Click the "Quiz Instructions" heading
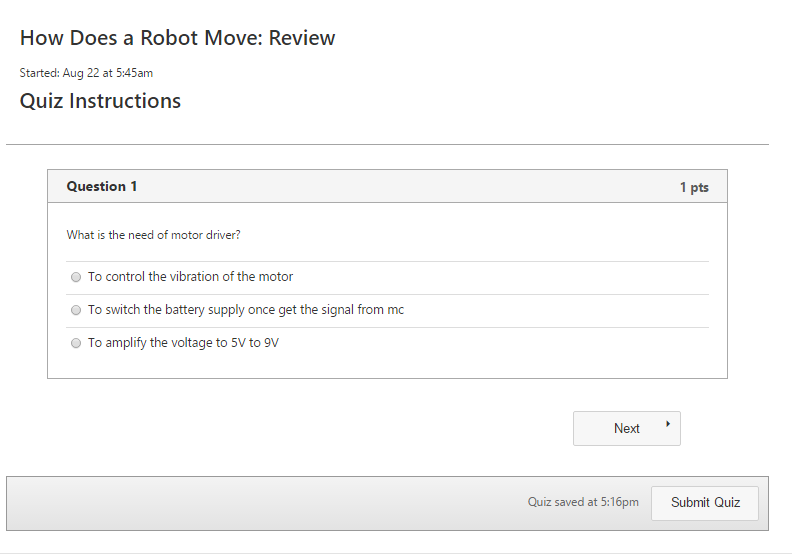Screen dimensions: 792x554 click(100, 101)
